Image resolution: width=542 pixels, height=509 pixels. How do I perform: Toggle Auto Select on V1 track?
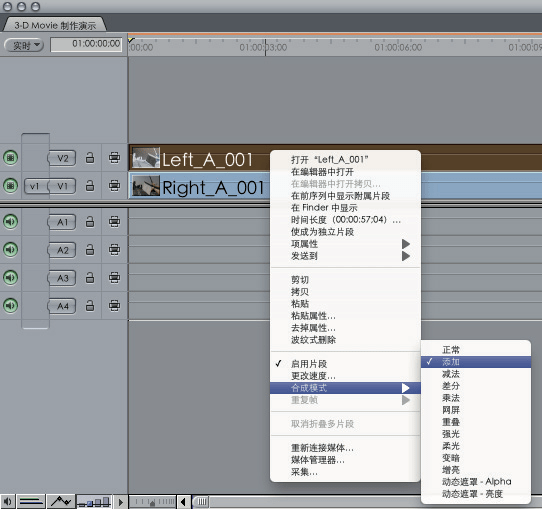coord(114,186)
